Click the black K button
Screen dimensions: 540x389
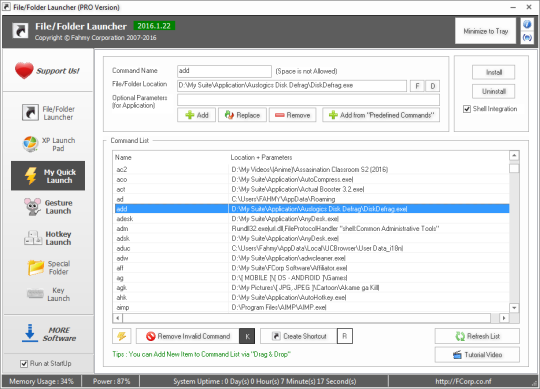click(x=247, y=336)
